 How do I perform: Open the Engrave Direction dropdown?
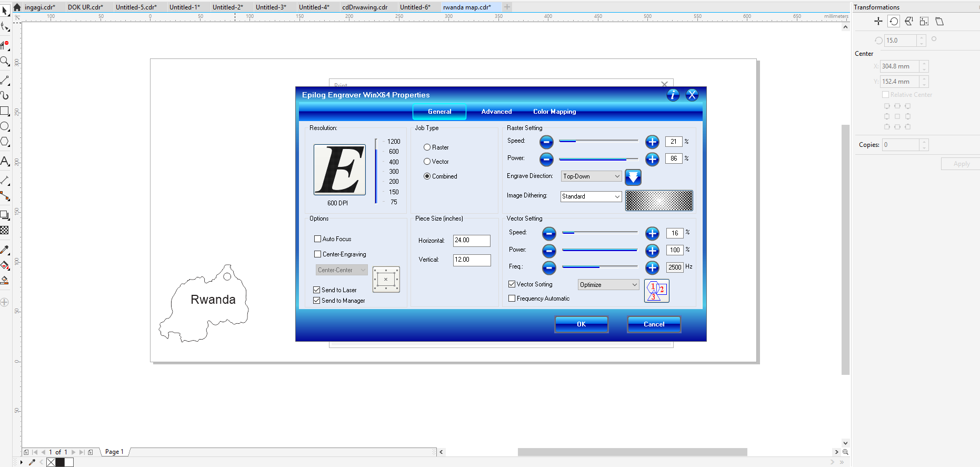pyautogui.click(x=591, y=176)
